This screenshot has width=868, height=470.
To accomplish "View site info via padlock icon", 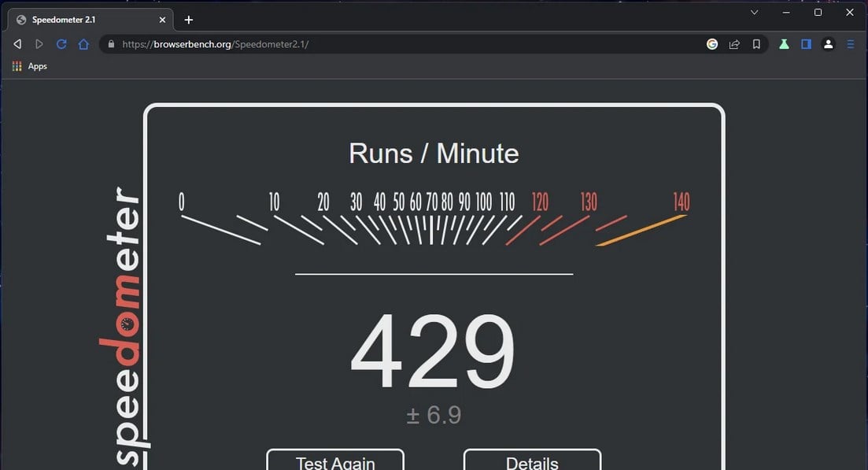I will [x=111, y=44].
